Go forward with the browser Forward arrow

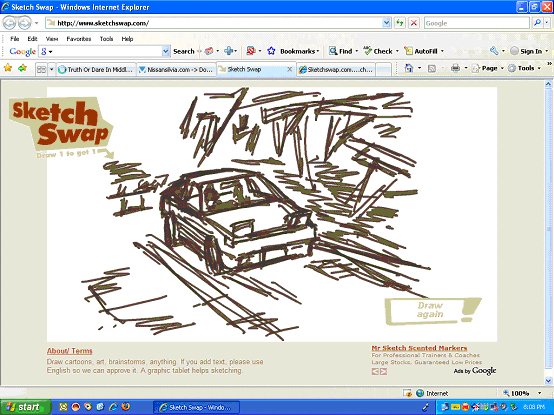(x=24, y=23)
